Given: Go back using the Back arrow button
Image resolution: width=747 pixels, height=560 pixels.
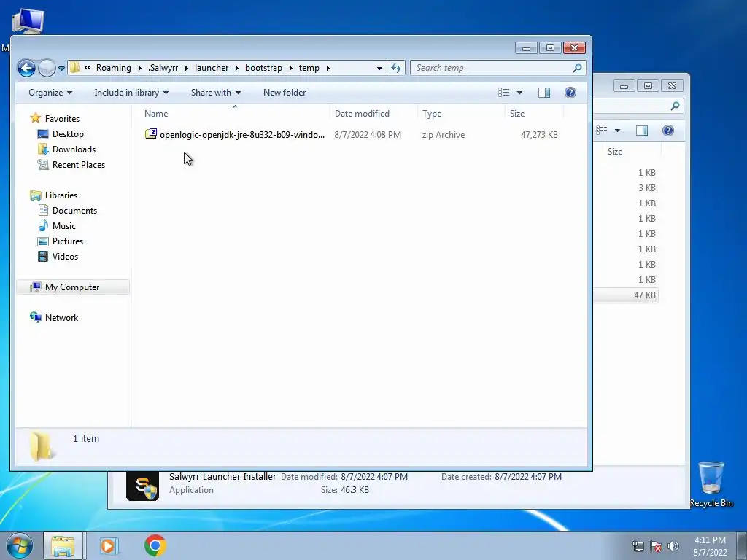Looking at the screenshot, I should click(x=27, y=68).
